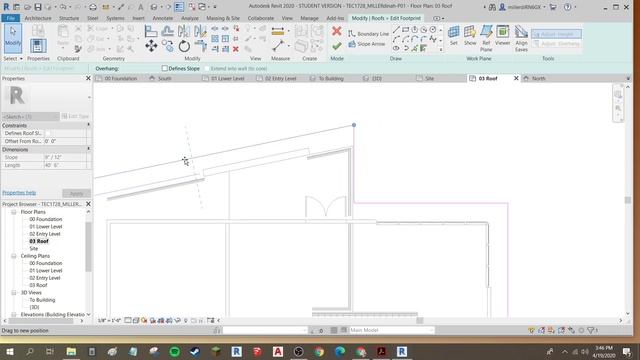Collapse the 3D Views tree node
This screenshot has height=360, width=640.
coord(13,293)
